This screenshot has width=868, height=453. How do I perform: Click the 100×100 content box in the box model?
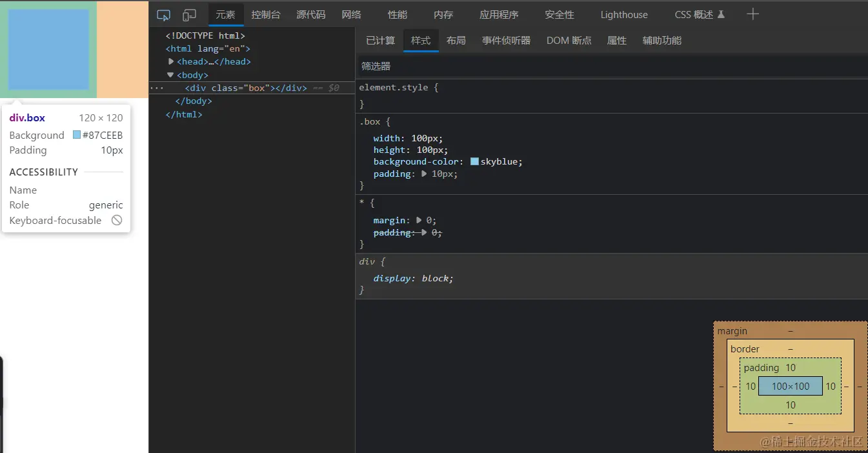pos(791,386)
